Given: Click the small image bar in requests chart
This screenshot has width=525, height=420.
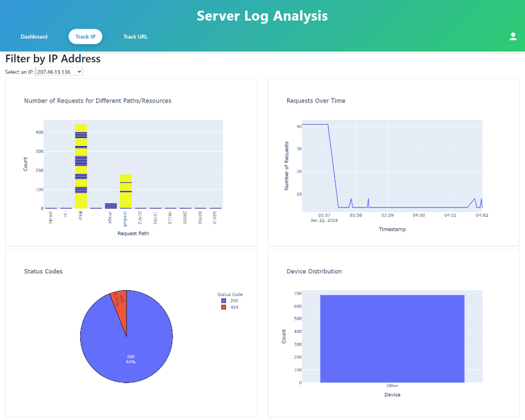Looking at the screenshot, I should (111, 206).
